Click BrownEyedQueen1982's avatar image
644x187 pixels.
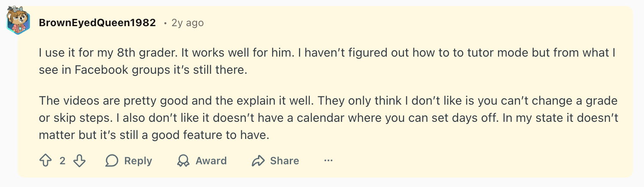[x=18, y=21]
